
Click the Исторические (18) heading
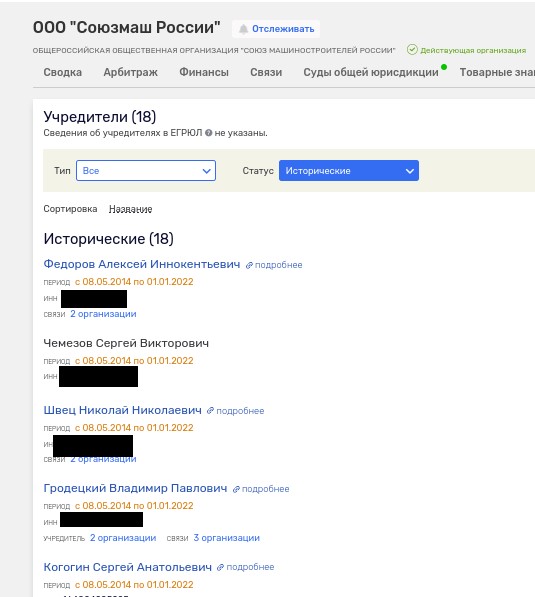point(109,239)
